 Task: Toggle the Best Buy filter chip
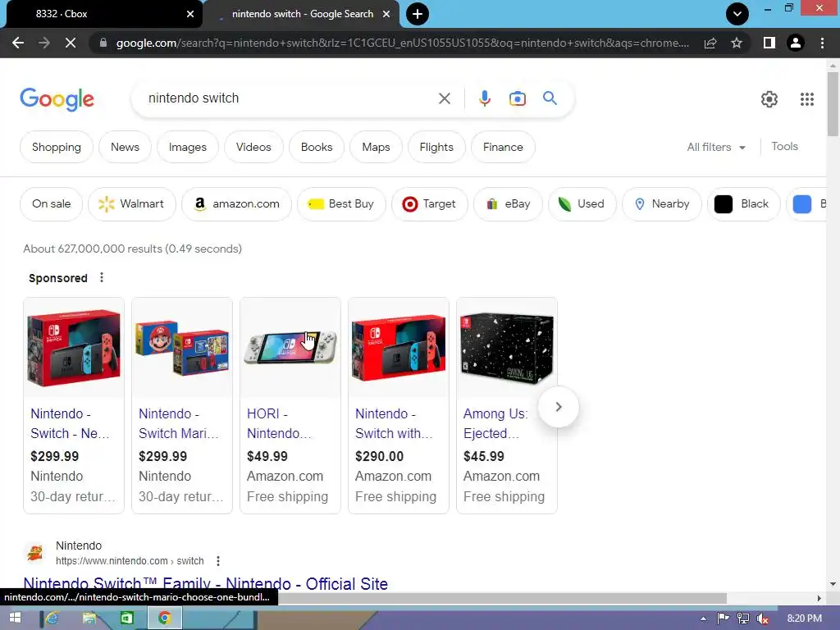pyautogui.click(x=341, y=203)
